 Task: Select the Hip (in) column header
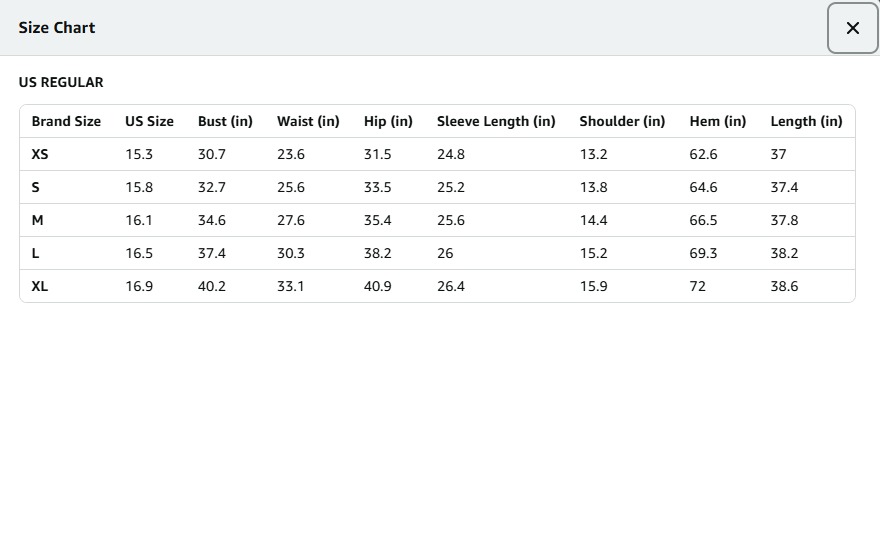[388, 121]
